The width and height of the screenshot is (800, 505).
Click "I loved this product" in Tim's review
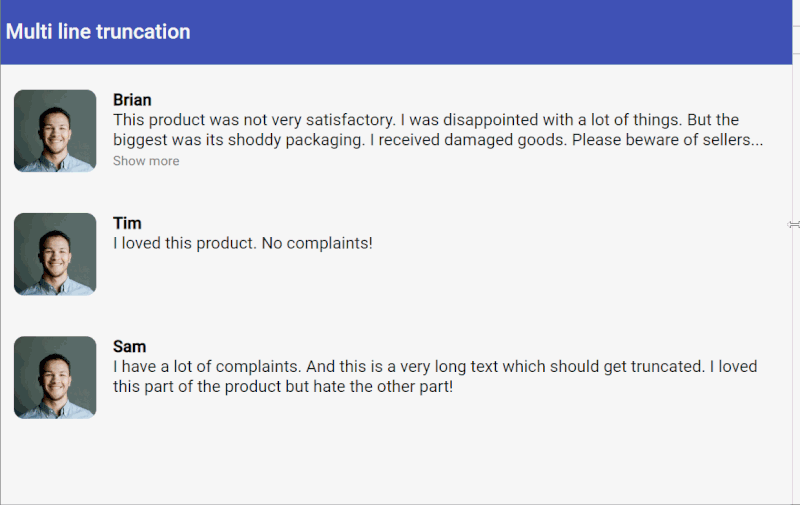coord(184,243)
